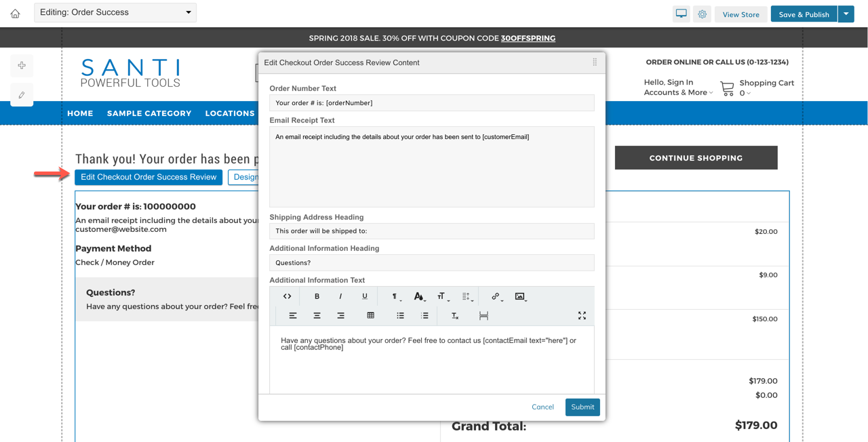Image resolution: width=868 pixels, height=442 pixels.
Task: Click the pencil edit icon in sidebar
Action: [x=22, y=95]
